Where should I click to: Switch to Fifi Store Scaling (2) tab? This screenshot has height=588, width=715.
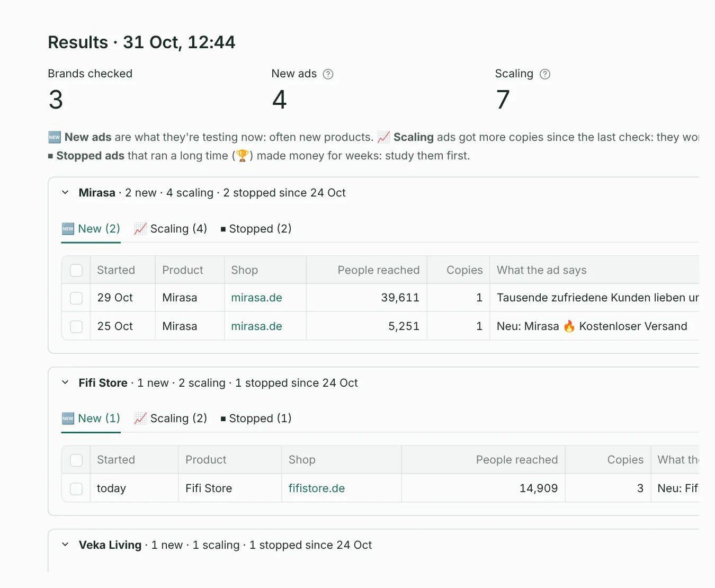pos(171,418)
